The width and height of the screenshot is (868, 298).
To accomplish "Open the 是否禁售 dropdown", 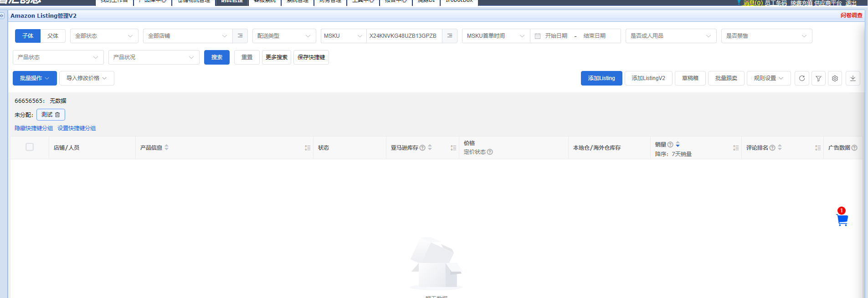I will tap(767, 36).
